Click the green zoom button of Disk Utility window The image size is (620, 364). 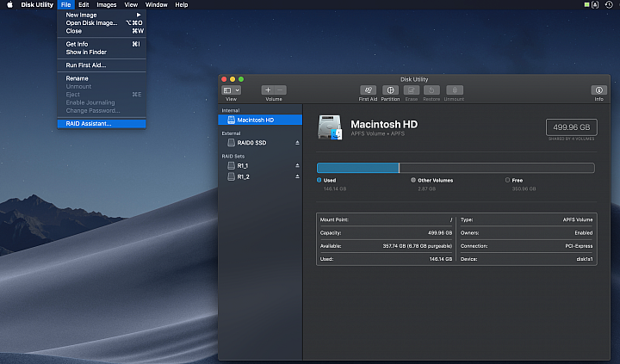pyautogui.click(x=241, y=79)
